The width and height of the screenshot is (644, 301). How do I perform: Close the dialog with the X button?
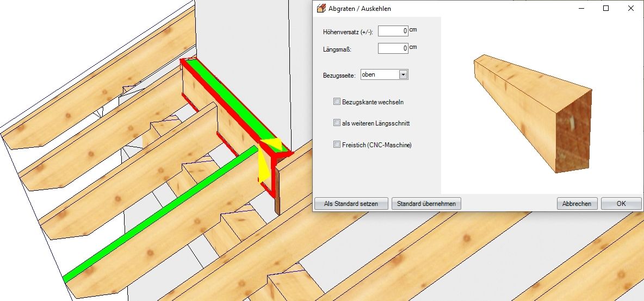click(x=631, y=8)
